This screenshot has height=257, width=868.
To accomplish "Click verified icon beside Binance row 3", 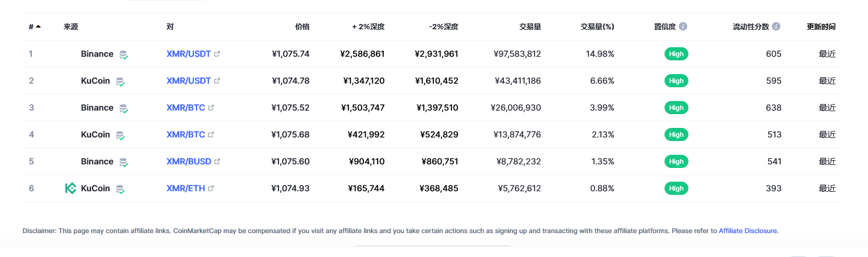I will 123,108.
